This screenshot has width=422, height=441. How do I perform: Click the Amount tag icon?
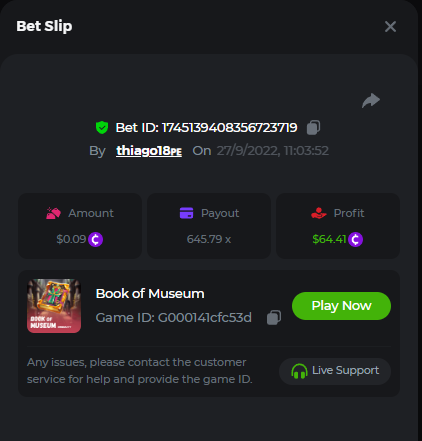pyautogui.click(x=53, y=213)
